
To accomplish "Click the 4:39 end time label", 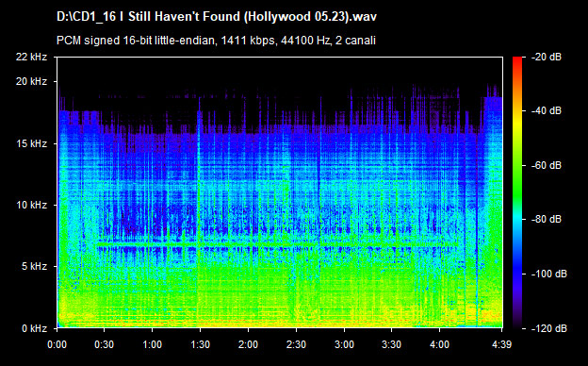I will click(501, 344).
